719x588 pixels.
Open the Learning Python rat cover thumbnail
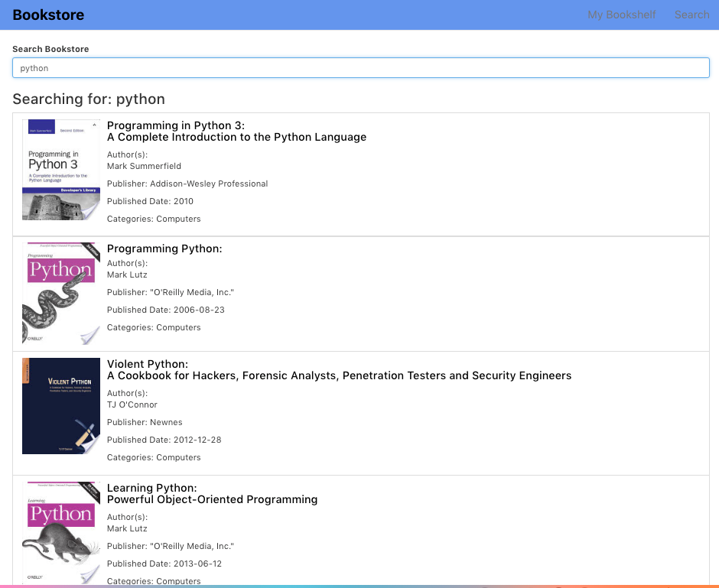[x=61, y=532]
